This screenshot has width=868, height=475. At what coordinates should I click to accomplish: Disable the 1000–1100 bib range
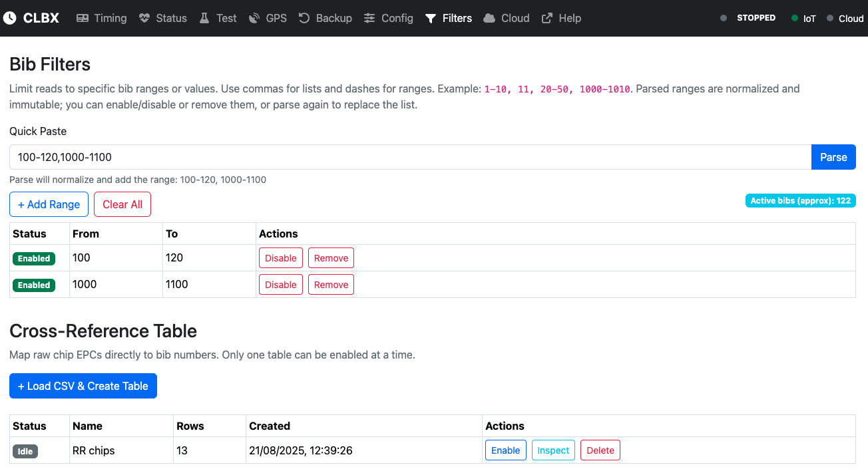coord(281,285)
